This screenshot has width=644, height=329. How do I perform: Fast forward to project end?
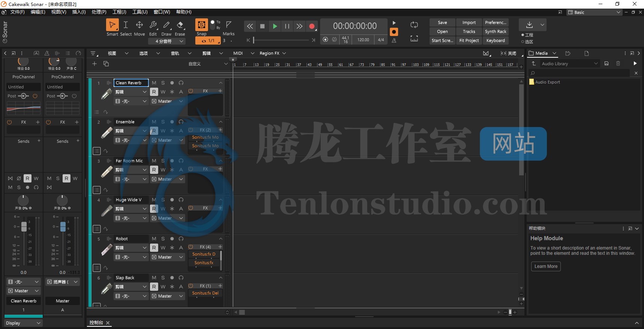click(x=299, y=26)
